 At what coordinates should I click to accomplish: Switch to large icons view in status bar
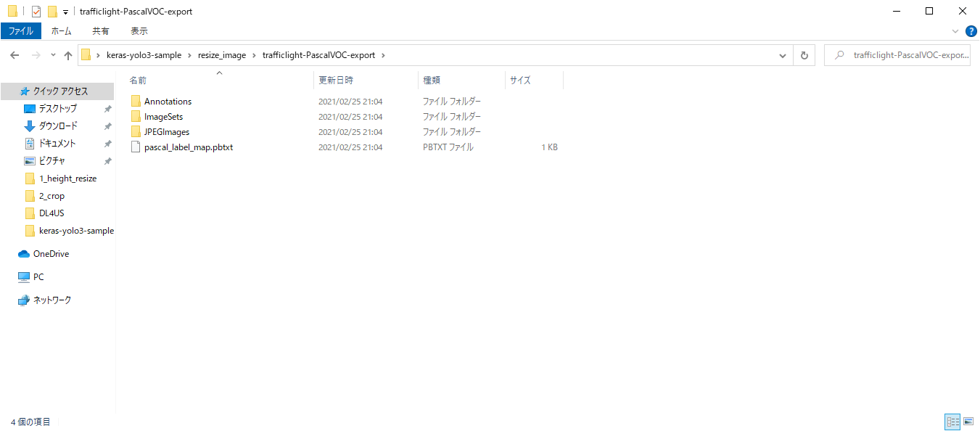point(968,422)
